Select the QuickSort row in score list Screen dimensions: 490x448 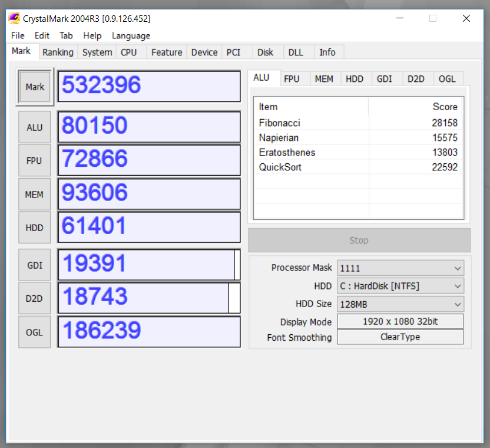pyautogui.click(x=359, y=167)
